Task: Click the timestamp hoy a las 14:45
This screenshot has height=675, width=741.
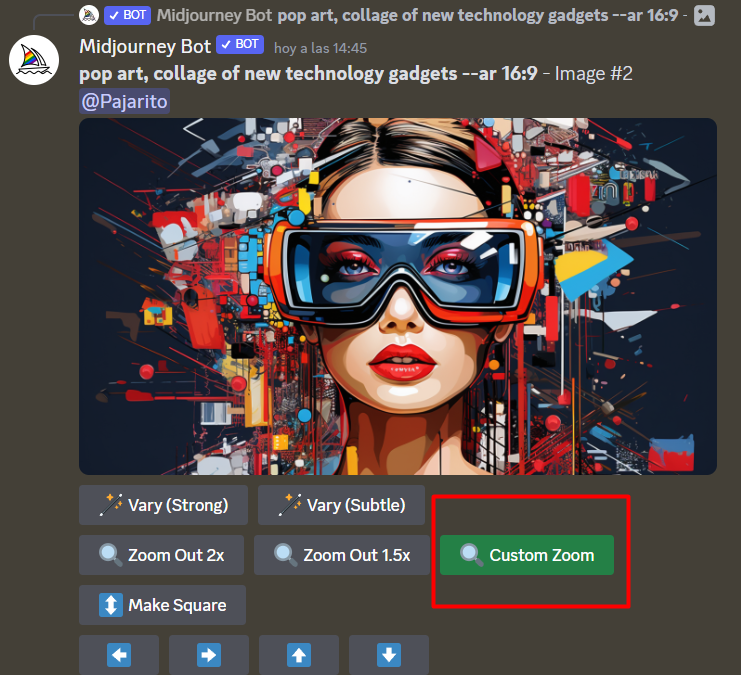Action: coord(320,47)
